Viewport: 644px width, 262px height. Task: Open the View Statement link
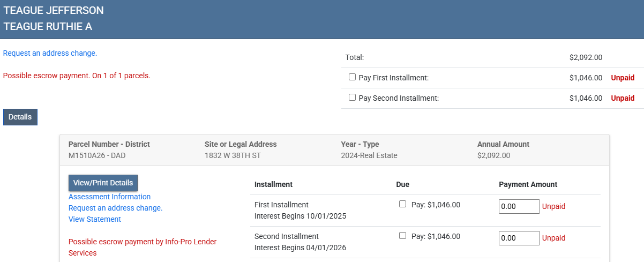[x=95, y=219]
